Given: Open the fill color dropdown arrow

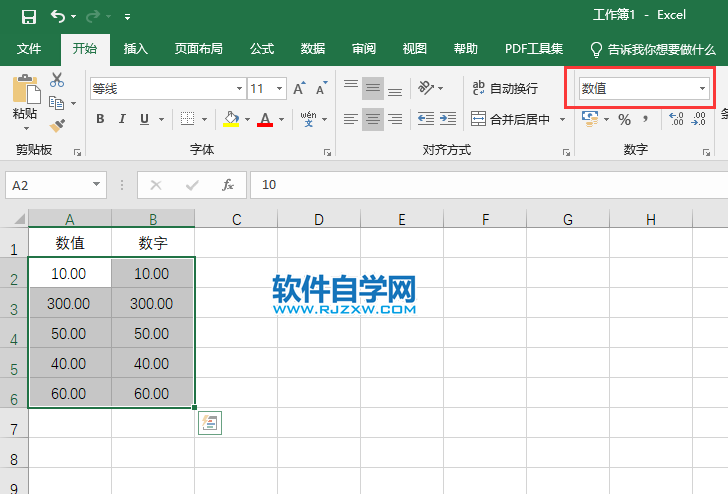Looking at the screenshot, I should click(247, 119).
